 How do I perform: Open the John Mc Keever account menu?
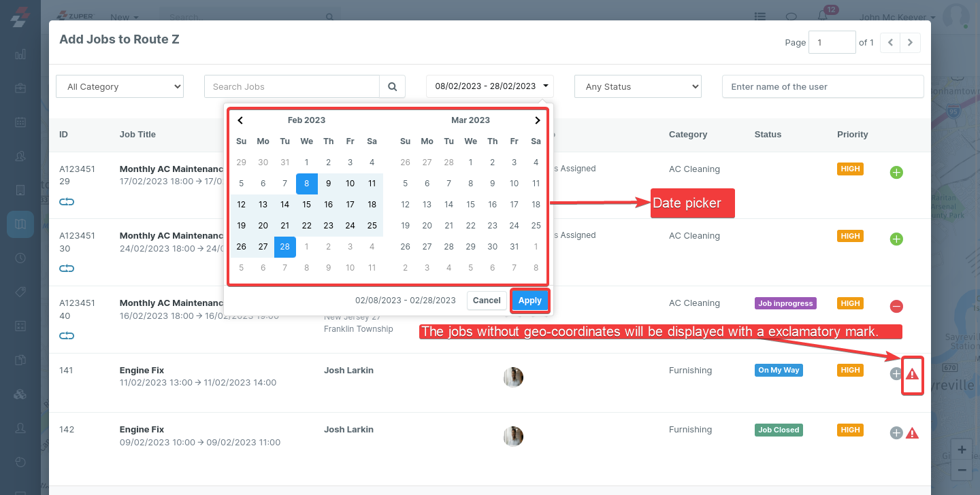point(897,17)
